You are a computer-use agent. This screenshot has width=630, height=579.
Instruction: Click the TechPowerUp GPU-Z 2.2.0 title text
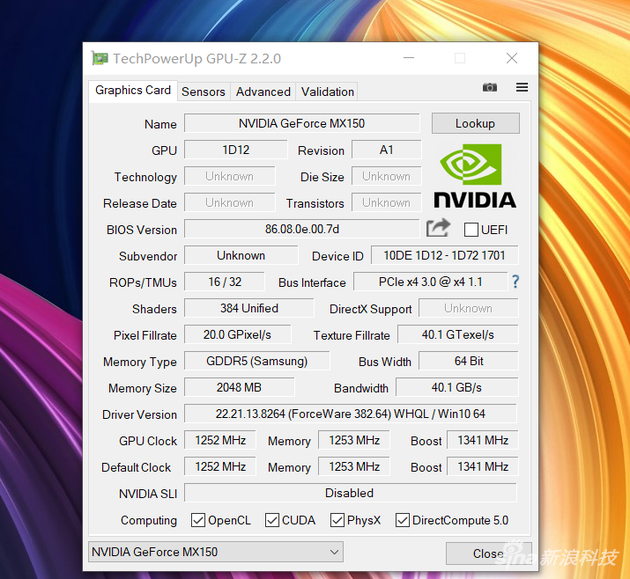pyautogui.click(x=197, y=59)
